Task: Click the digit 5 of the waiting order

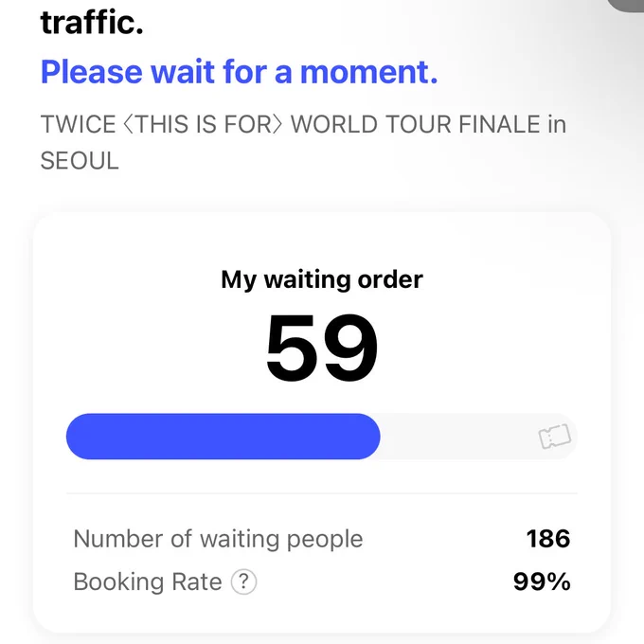Action: point(291,347)
